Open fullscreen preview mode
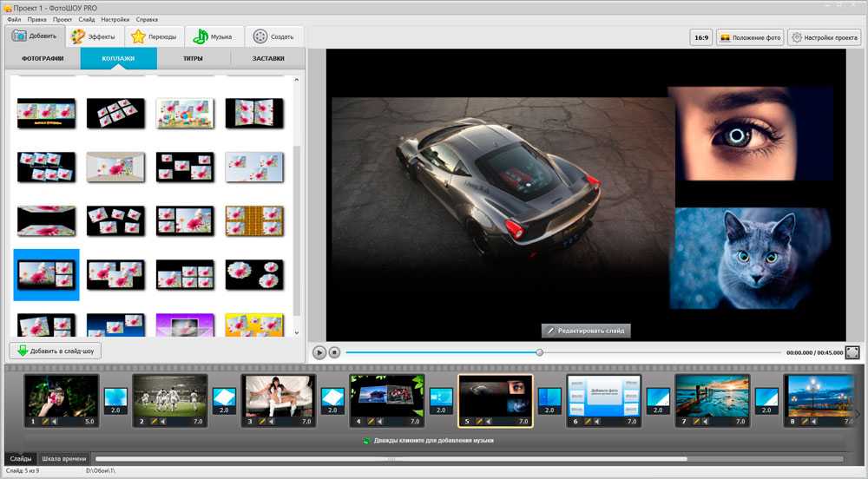 click(852, 352)
